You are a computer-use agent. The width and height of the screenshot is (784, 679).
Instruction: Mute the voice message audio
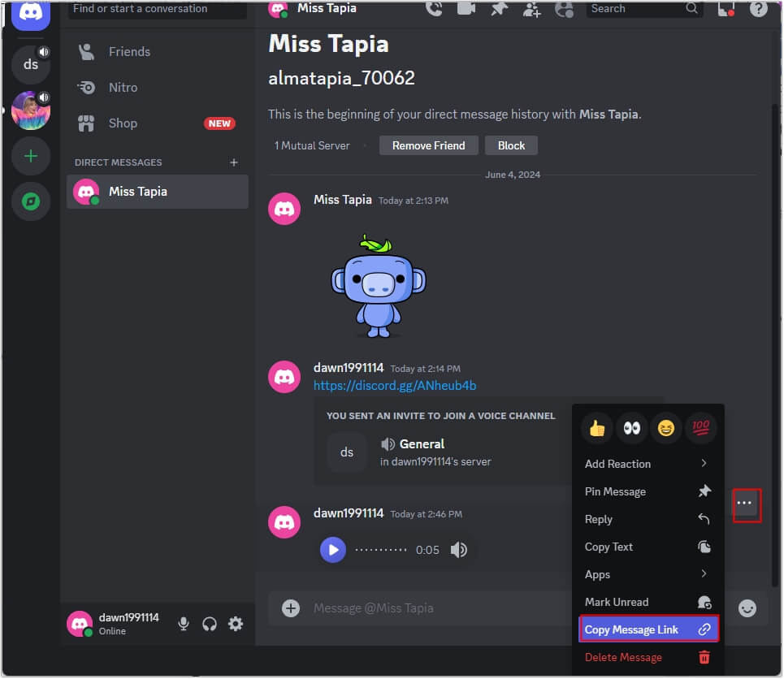click(x=459, y=549)
